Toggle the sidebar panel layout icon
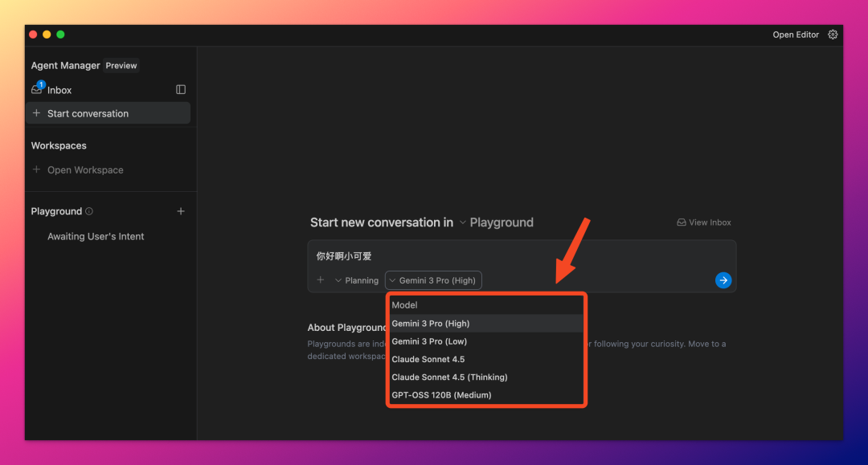 coord(181,90)
